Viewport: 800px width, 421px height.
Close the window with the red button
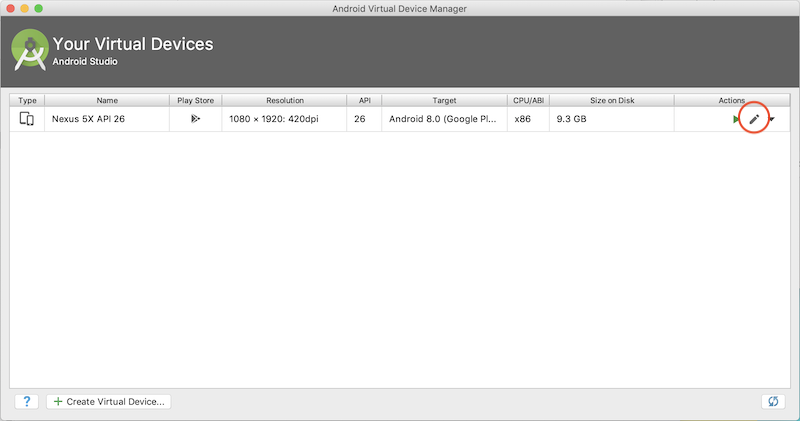pyautogui.click(x=10, y=9)
